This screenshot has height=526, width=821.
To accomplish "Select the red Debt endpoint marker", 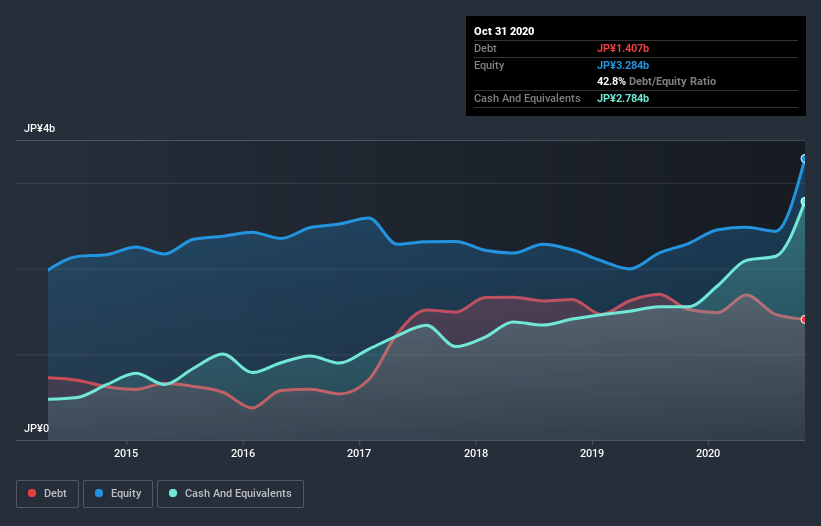I will (804, 319).
